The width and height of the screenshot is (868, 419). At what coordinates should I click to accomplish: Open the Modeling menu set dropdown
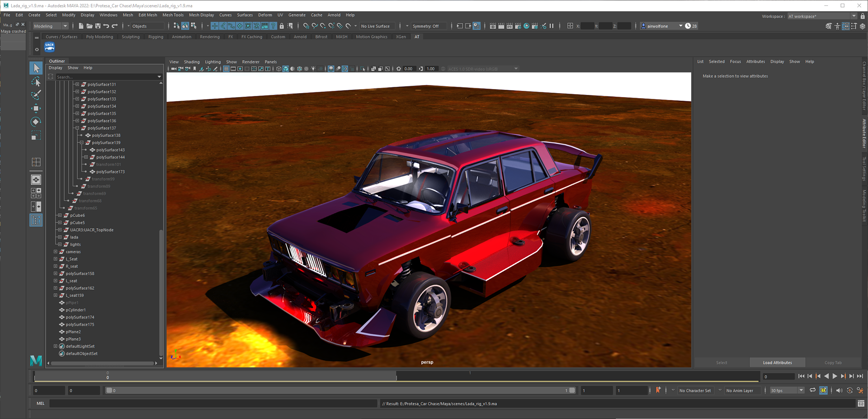click(x=50, y=26)
